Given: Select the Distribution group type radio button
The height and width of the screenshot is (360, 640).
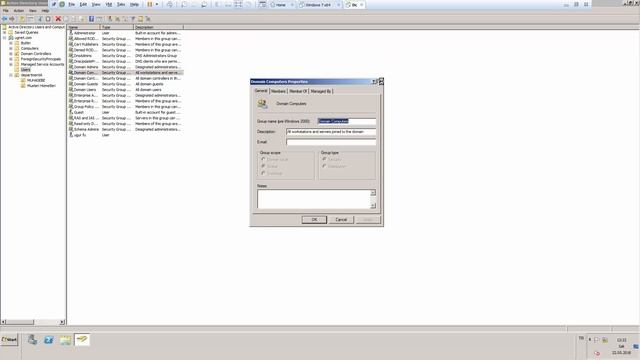Looking at the screenshot, I should [324, 166].
